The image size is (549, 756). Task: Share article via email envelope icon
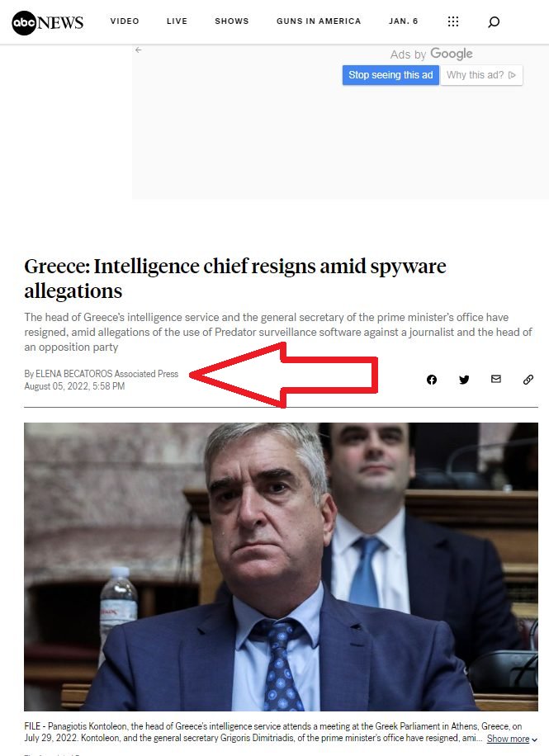point(496,379)
